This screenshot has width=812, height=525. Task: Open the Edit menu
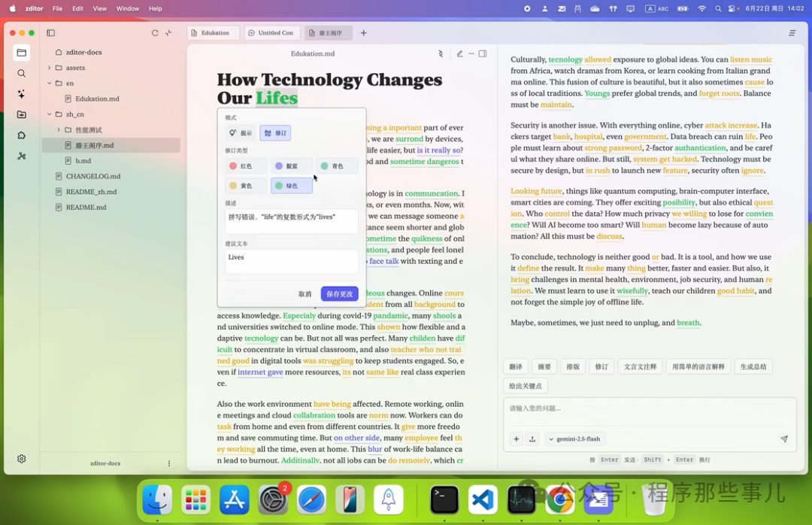click(x=77, y=9)
